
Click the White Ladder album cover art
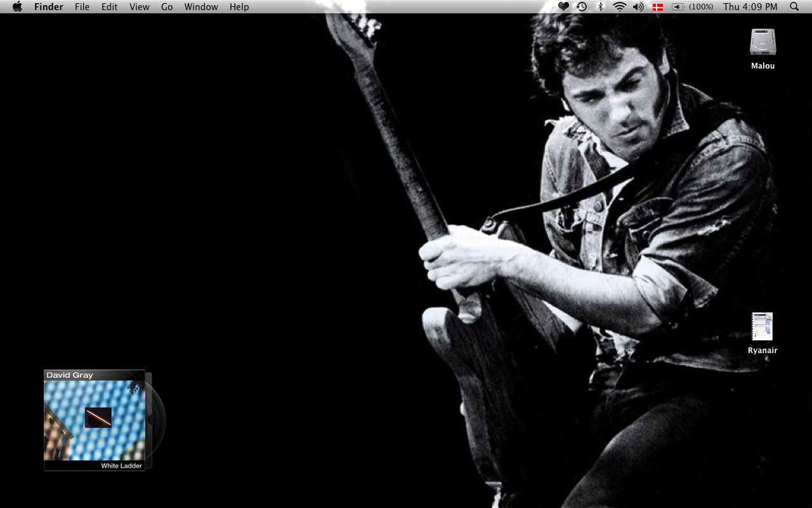point(95,420)
